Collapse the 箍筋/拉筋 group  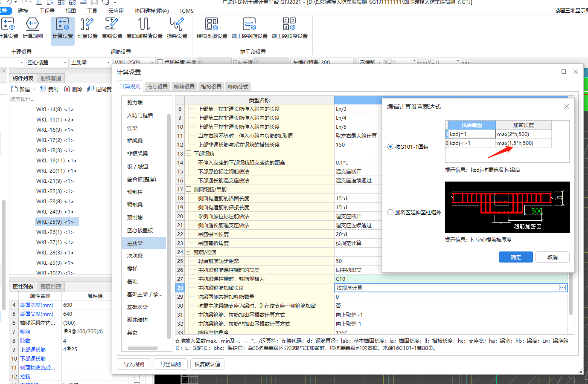click(188, 252)
